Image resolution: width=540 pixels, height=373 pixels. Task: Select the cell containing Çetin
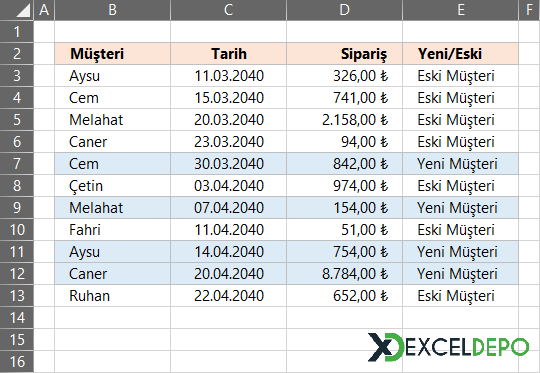click(112, 186)
